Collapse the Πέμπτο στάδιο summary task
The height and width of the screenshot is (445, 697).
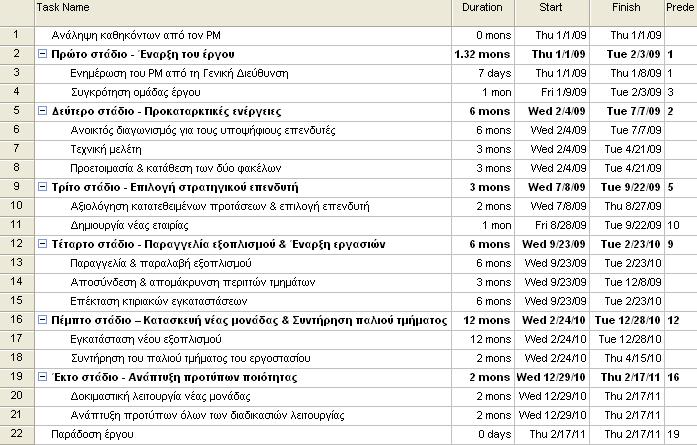(42, 320)
